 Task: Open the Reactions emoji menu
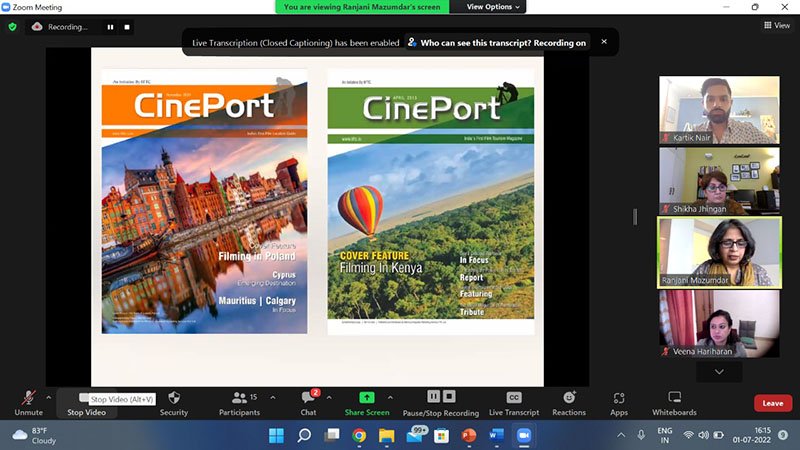pyautogui.click(x=569, y=403)
